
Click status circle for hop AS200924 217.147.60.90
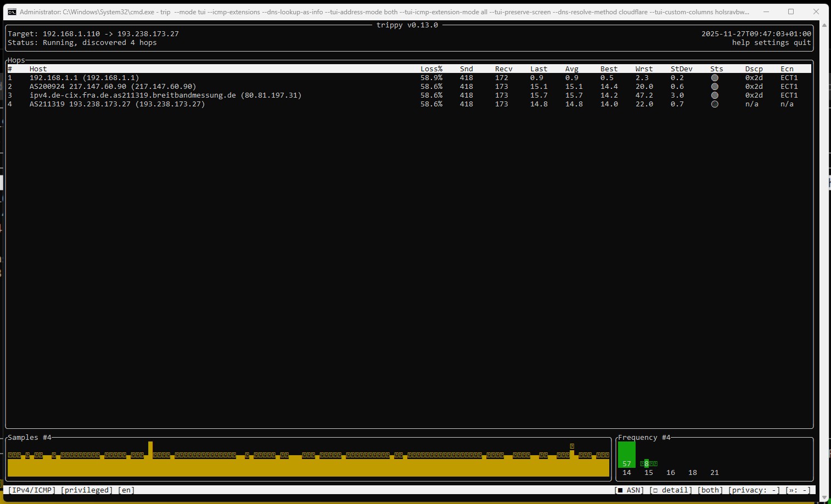pos(715,87)
